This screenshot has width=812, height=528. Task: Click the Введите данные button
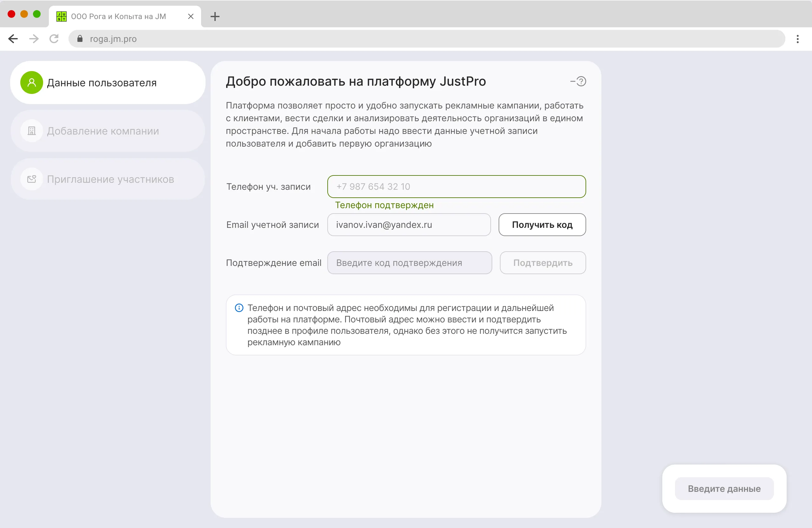(x=724, y=488)
